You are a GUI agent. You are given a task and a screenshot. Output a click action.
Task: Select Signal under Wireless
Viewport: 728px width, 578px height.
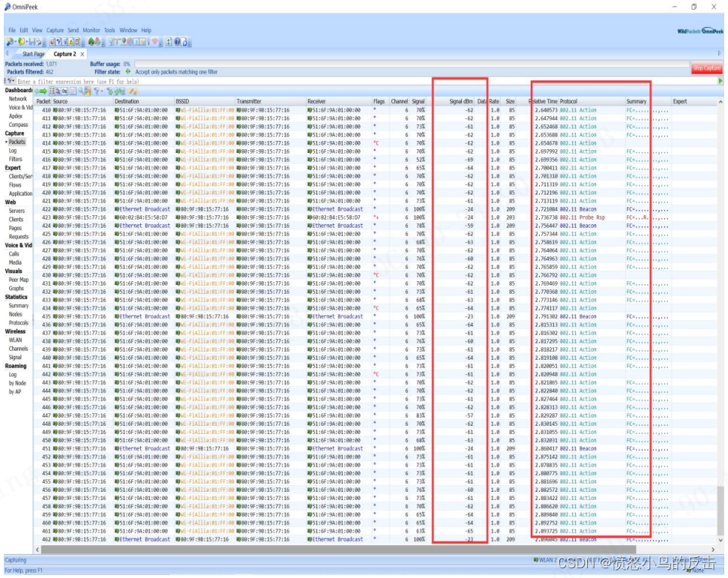pyautogui.click(x=15, y=357)
